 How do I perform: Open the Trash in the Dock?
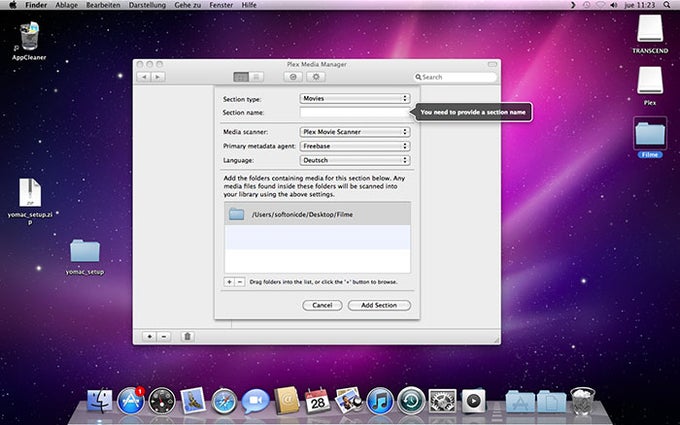(582, 400)
